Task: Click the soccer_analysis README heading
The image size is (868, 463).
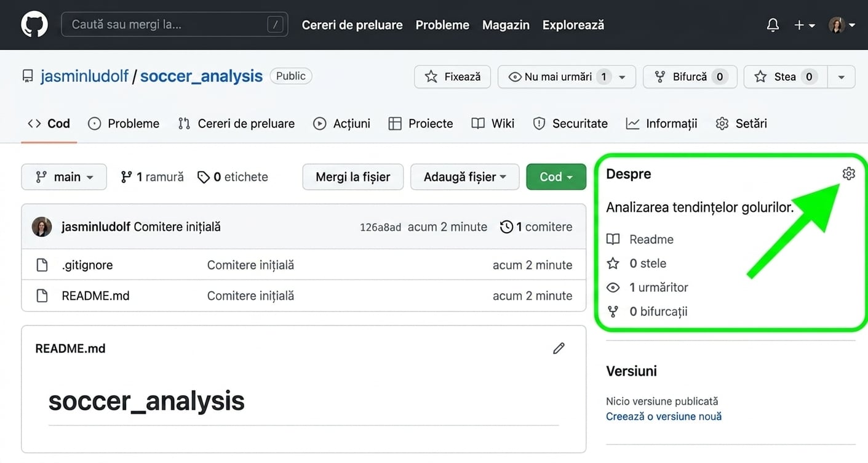Action: click(146, 401)
